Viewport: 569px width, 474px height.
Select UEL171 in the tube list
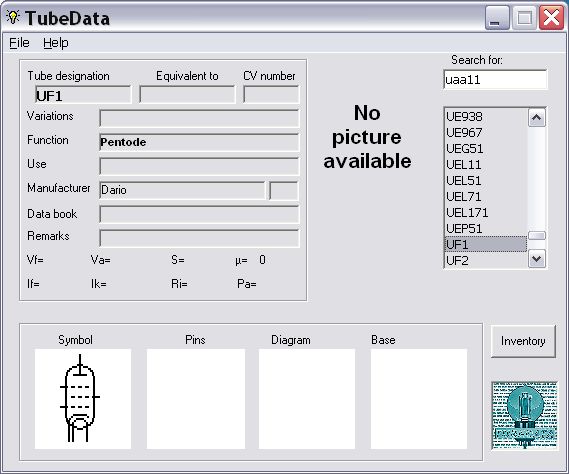(x=486, y=213)
